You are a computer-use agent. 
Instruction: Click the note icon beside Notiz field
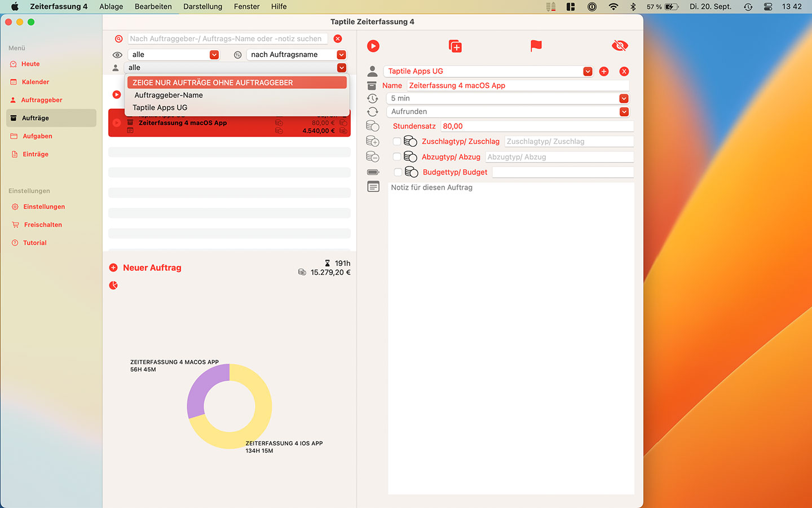coord(373,186)
